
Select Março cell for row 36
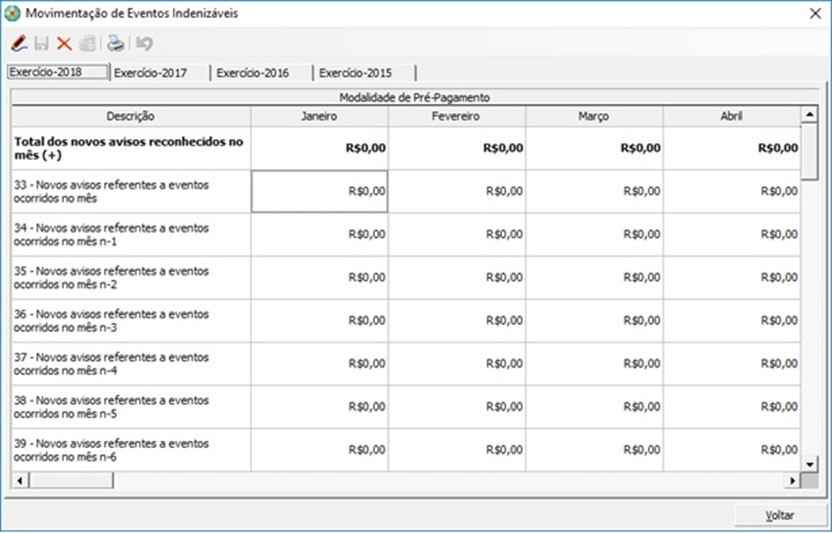point(594,320)
